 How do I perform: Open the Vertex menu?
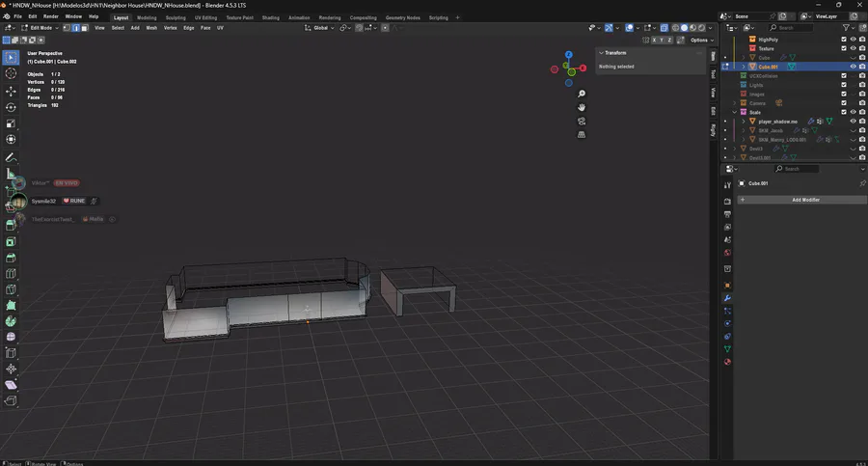point(170,28)
